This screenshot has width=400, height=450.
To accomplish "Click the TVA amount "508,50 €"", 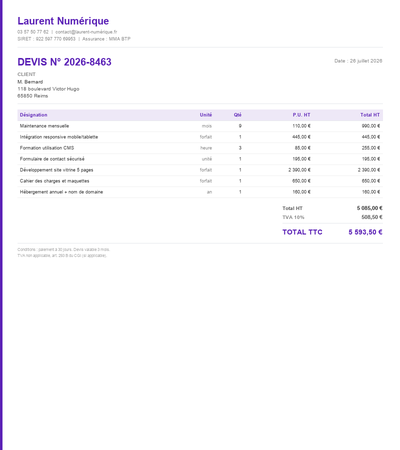I will point(372,217).
